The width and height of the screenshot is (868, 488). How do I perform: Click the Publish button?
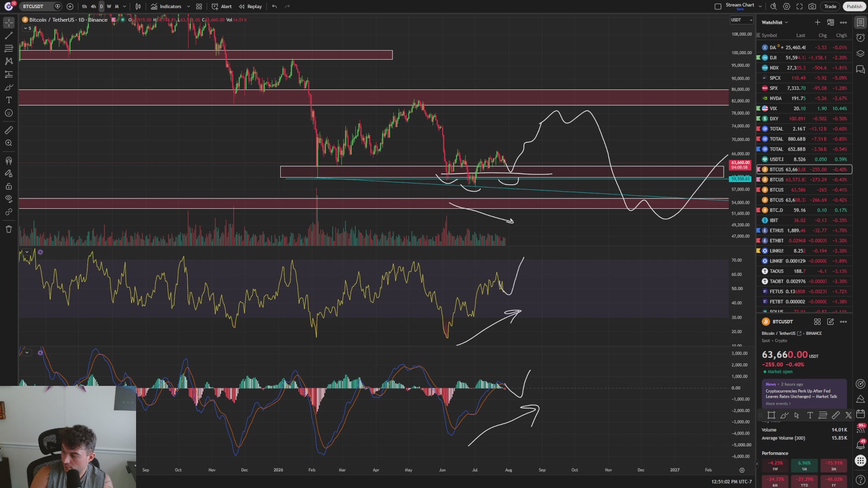pos(854,6)
